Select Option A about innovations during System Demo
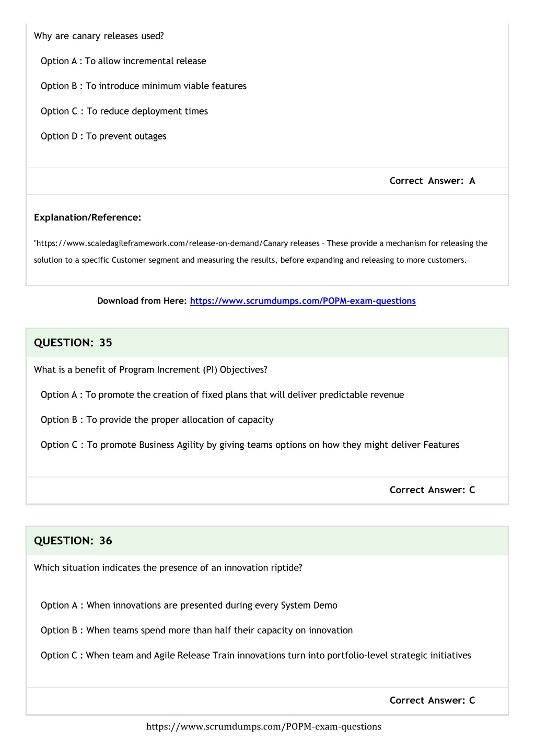Viewport: 535px width, 756px height. click(x=189, y=606)
